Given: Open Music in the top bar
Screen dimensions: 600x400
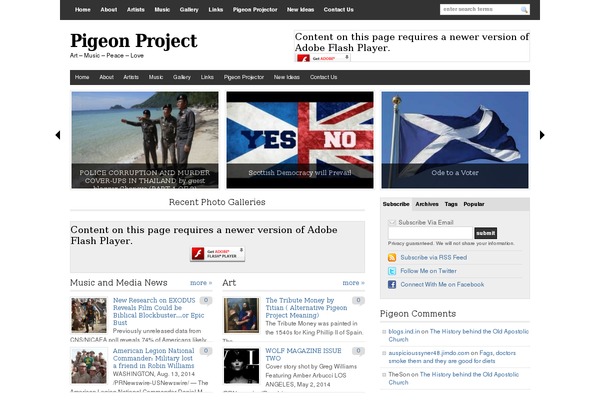Looking at the screenshot, I should (162, 10).
